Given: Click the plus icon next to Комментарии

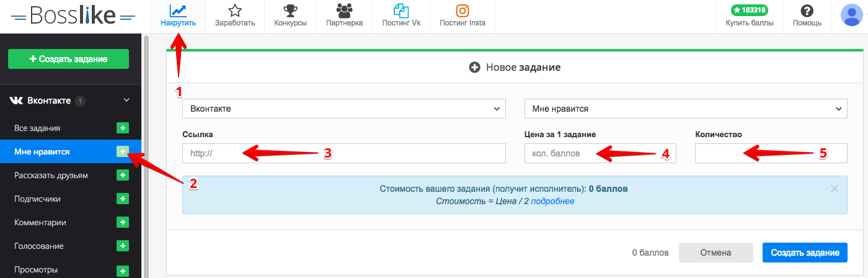Looking at the screenshot, I should pyautogui.click(x=123, y=222).
